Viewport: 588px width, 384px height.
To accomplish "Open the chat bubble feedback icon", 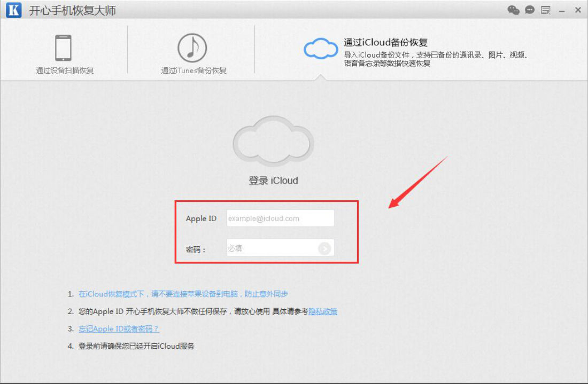I will click(530, 10).
